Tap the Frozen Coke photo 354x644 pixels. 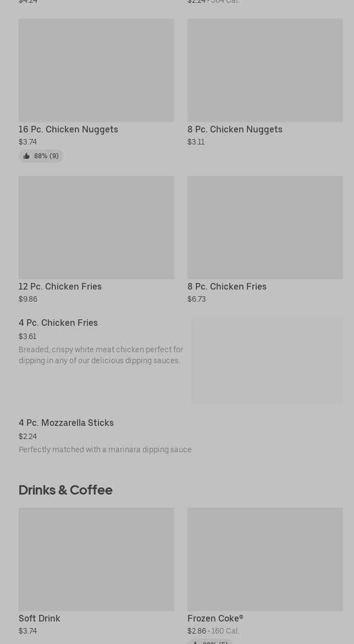pyautogui.click(x=265, y=559)
